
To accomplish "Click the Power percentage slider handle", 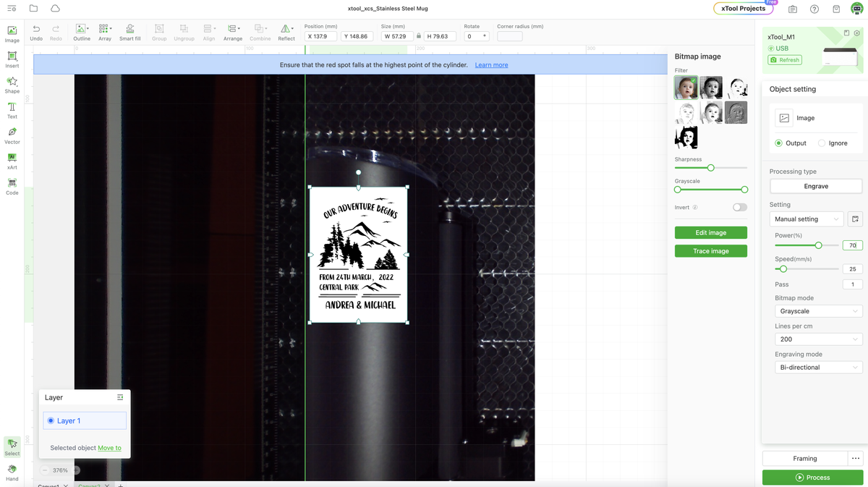I will [x=818, y=245].
